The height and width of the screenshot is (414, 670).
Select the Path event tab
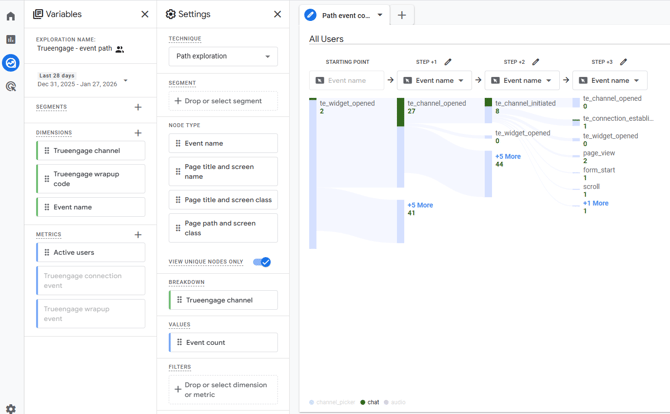pos(345,15)
